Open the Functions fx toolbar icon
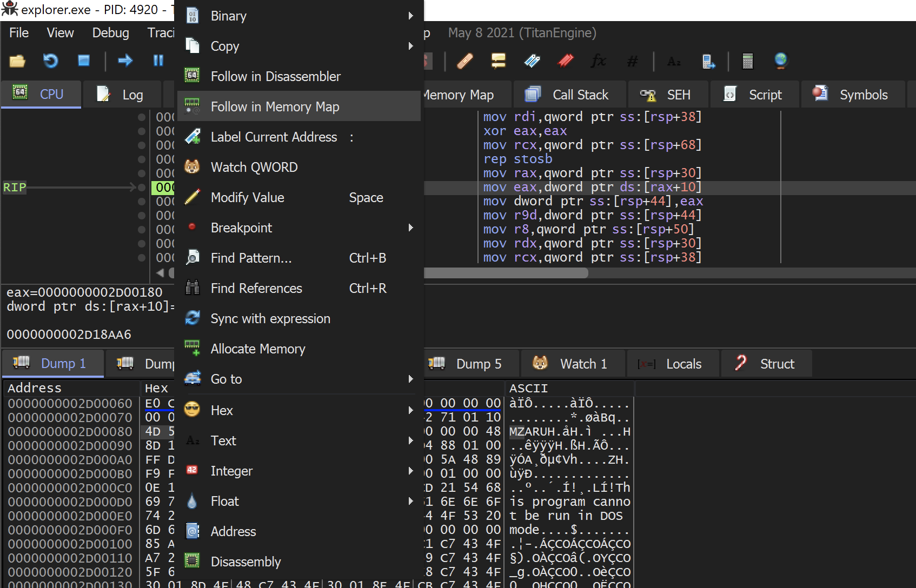Viewport: 916px width, 588px height. click(x=599, y=61)
